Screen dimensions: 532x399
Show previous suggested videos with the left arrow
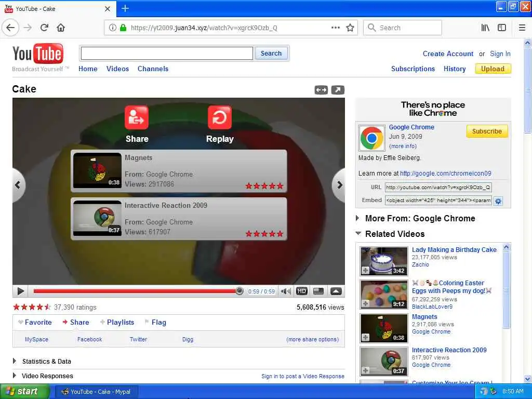(x=18, y=185)
